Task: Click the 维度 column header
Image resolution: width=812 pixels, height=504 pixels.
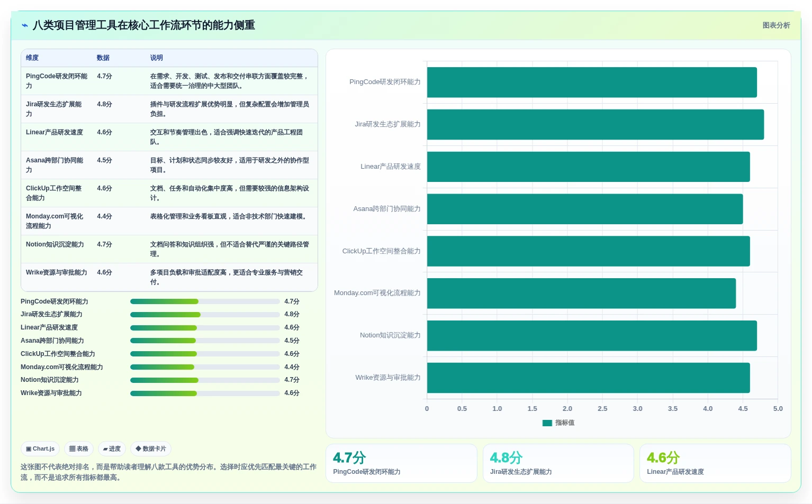Action: click(32, 58)
